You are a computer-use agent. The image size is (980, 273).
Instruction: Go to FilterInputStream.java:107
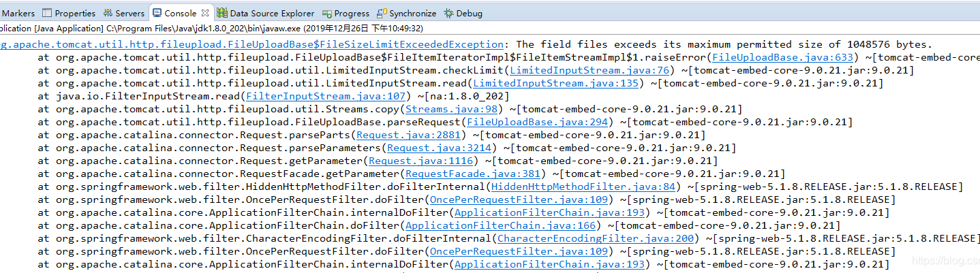[x=326, y=97]
